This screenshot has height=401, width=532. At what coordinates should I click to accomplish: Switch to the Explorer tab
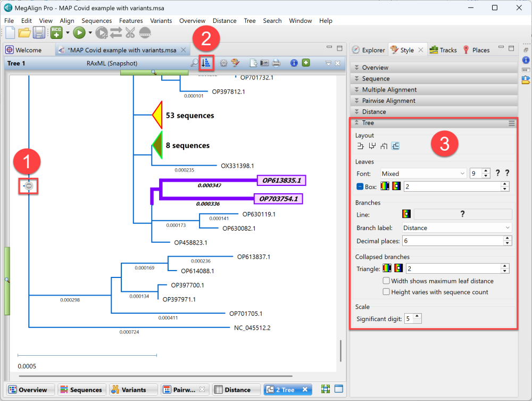[x=369, y=50]
